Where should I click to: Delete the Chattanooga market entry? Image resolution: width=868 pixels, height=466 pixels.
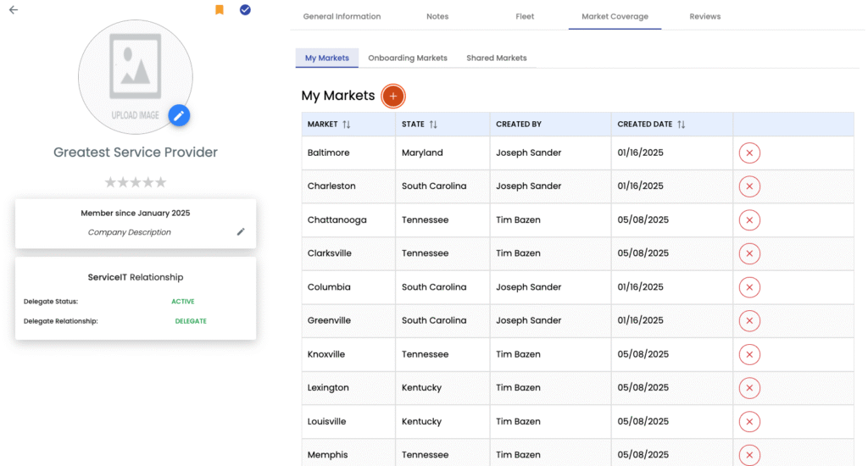point(749,220)
